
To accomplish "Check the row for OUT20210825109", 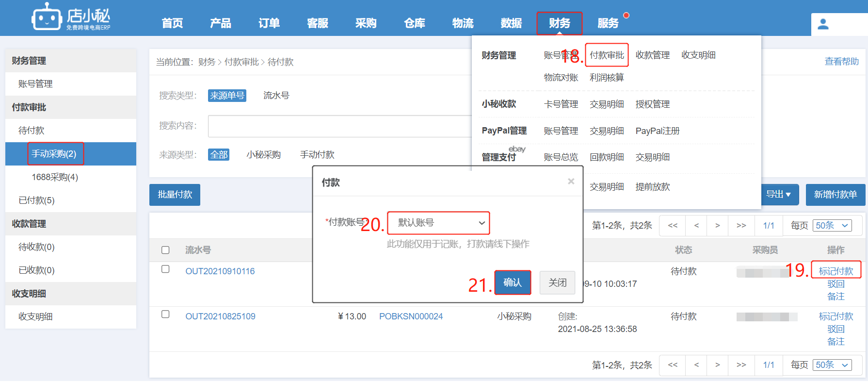I will 165,315.
